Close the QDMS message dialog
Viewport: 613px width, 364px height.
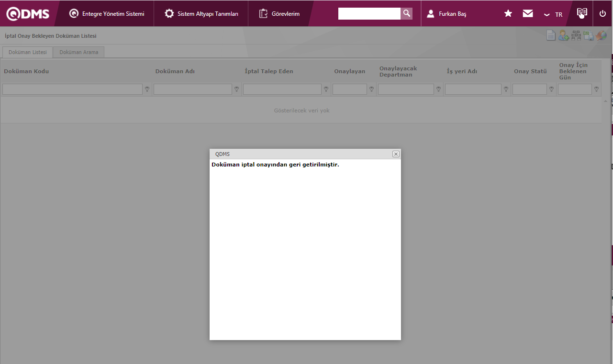(x=396, y=154)
